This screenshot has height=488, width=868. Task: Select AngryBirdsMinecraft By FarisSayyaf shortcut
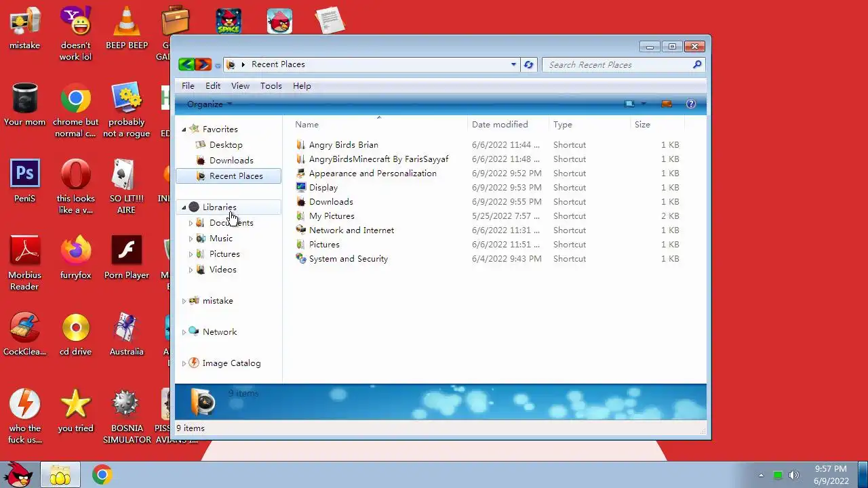pyautogui.click(x=378, y=159)
